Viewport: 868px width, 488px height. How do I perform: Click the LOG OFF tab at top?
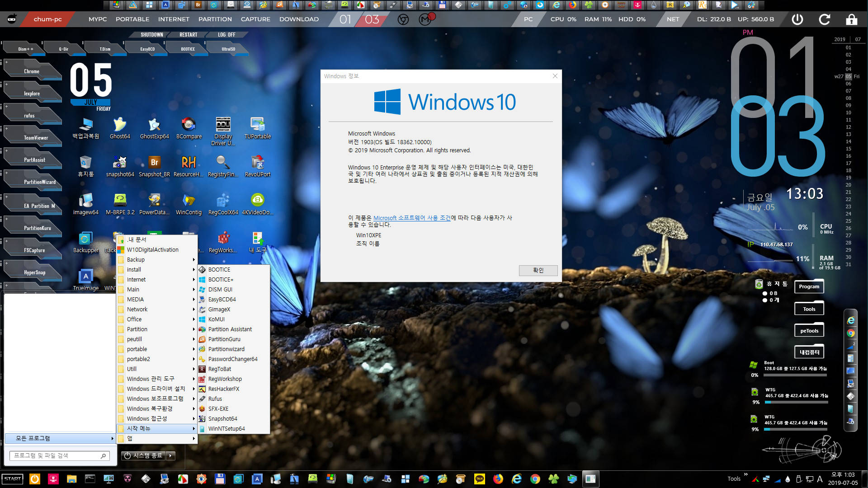[226, 35]
